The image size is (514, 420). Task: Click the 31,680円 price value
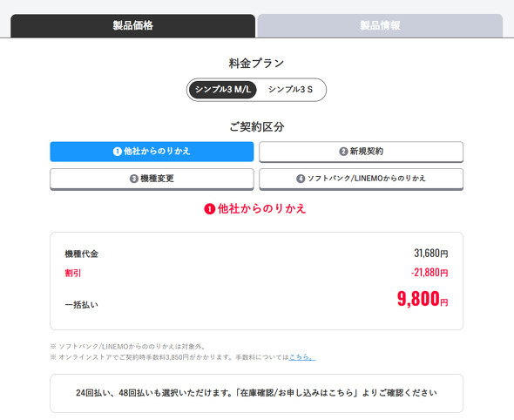coord(430,253)
